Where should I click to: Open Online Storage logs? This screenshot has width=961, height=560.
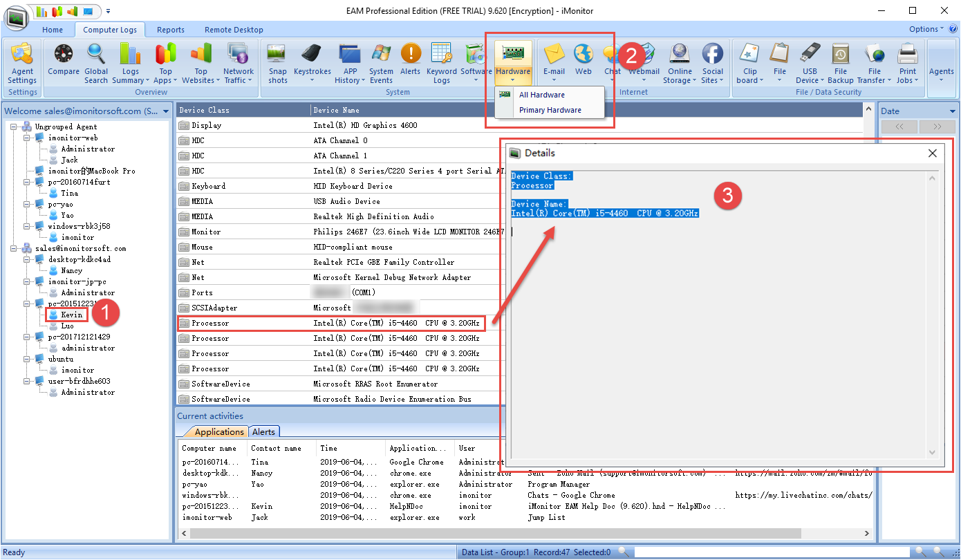coord(680,62)
